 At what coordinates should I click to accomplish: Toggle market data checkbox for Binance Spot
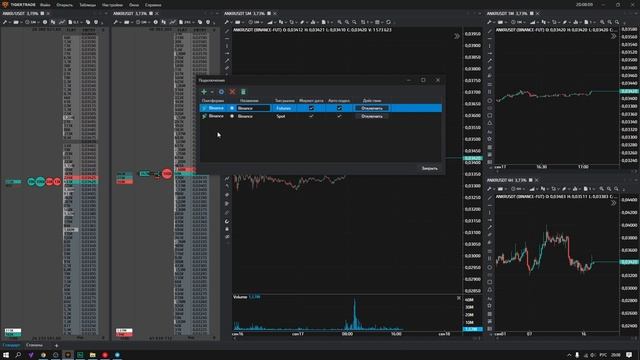coord(311,116)
